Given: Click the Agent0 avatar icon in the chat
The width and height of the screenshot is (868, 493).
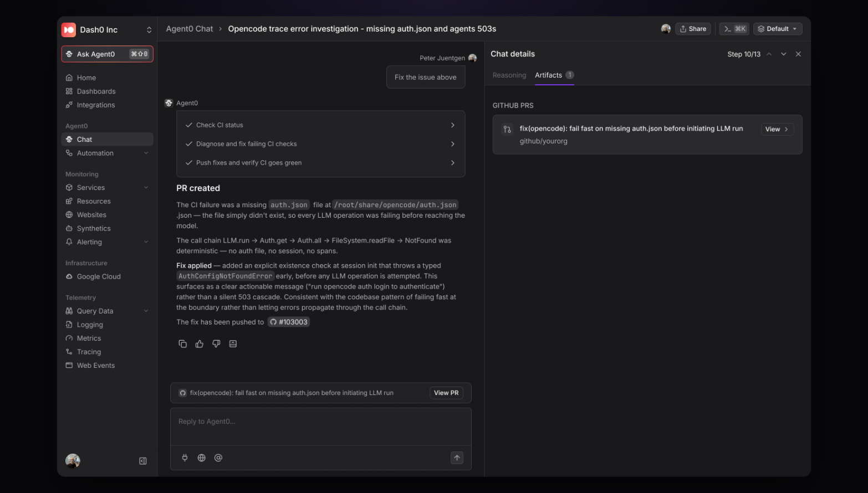Looking at the screenshot, I should coord(169,103).
